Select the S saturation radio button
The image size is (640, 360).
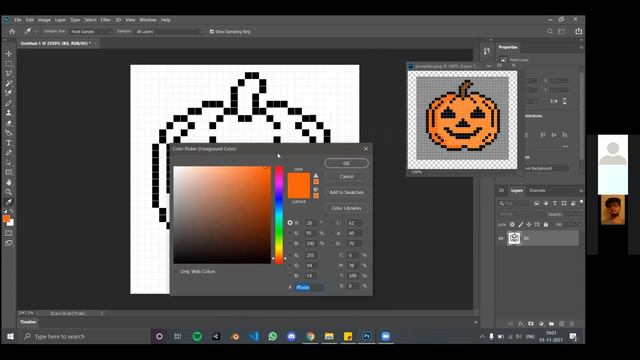290,233
